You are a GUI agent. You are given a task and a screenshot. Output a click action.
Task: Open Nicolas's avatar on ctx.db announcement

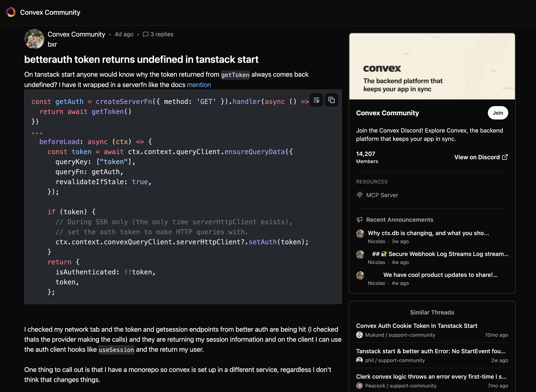click(x=360, y=234)
